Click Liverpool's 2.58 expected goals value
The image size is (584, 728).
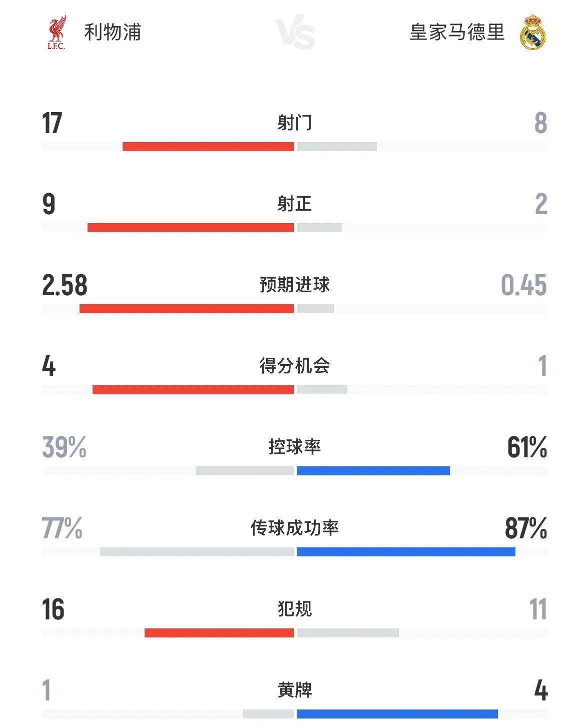[65, 285]
